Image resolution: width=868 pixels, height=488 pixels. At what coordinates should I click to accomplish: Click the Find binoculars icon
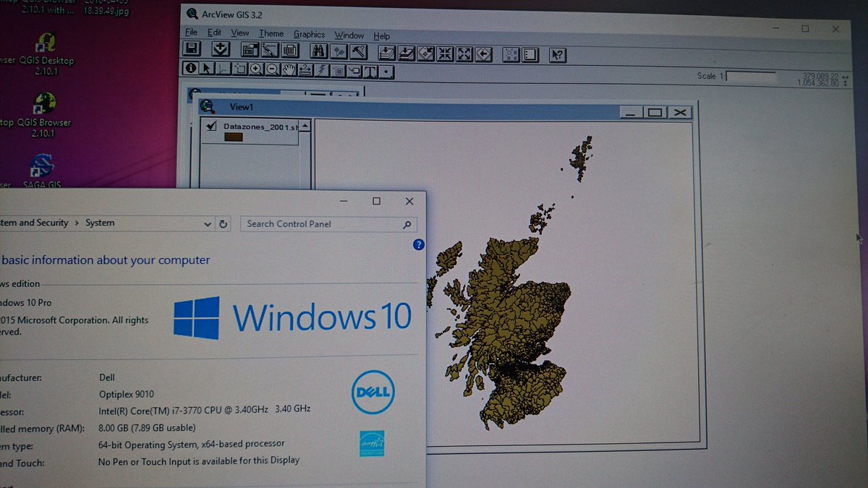(319, 51)
